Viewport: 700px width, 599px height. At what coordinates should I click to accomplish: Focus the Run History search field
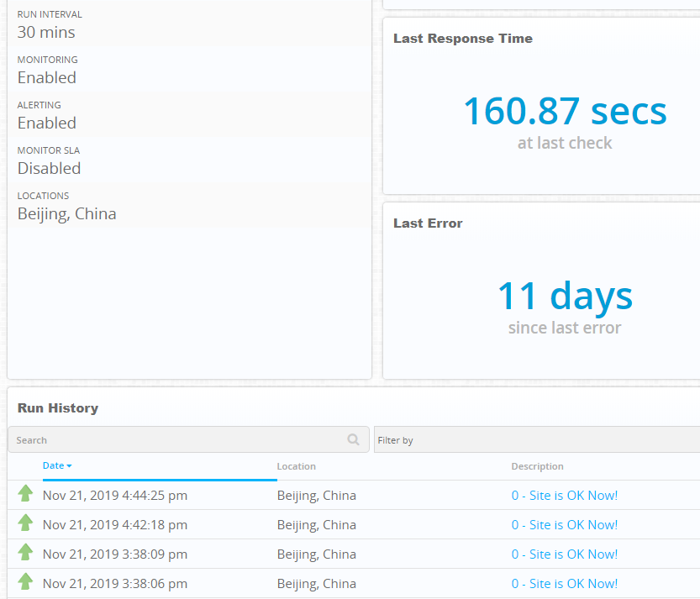(176, 439)
